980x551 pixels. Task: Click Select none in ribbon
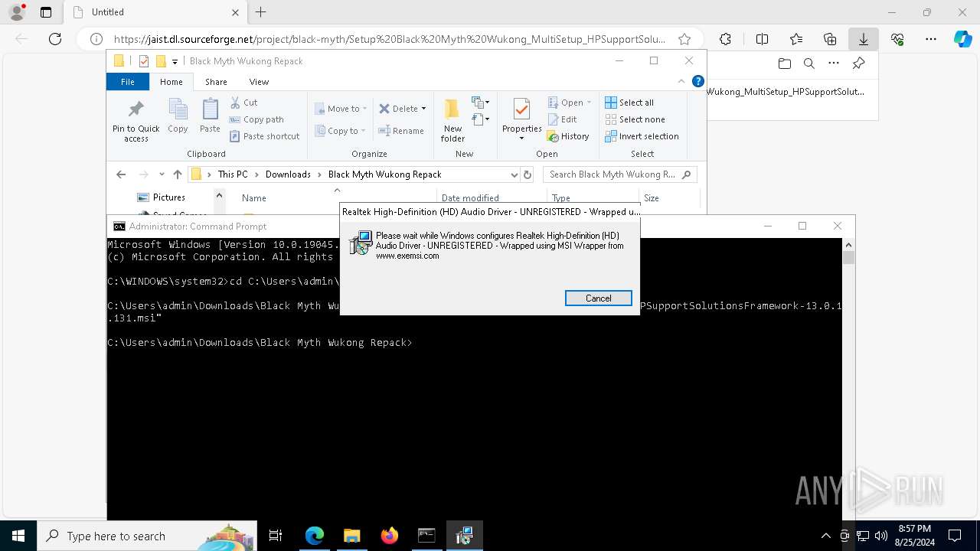click(x=635, y=119)
